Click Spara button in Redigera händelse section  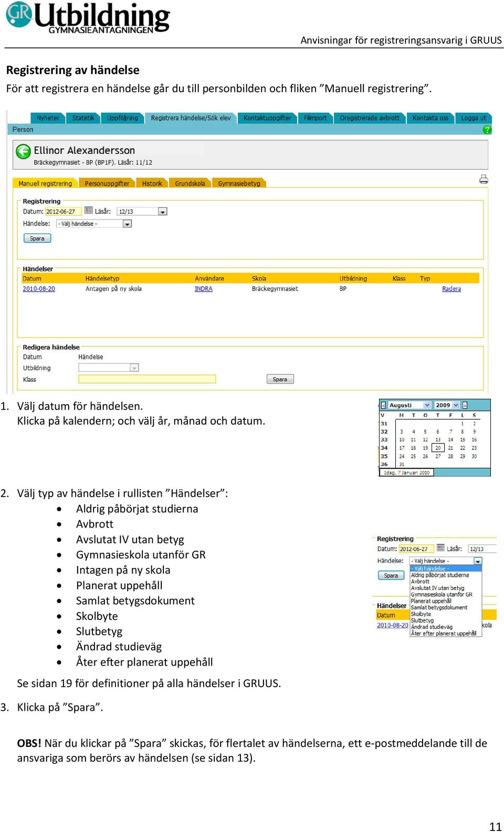coord(280,379)
